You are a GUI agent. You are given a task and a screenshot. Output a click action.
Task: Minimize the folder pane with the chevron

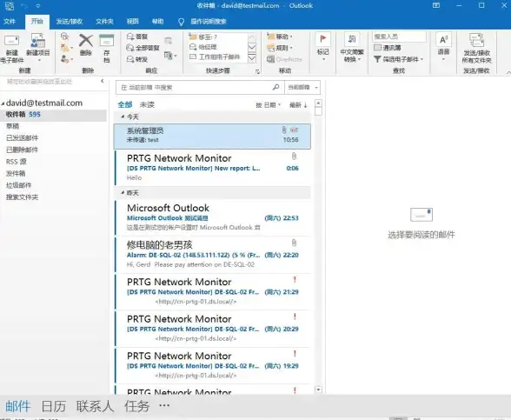[x=102, y=81]
